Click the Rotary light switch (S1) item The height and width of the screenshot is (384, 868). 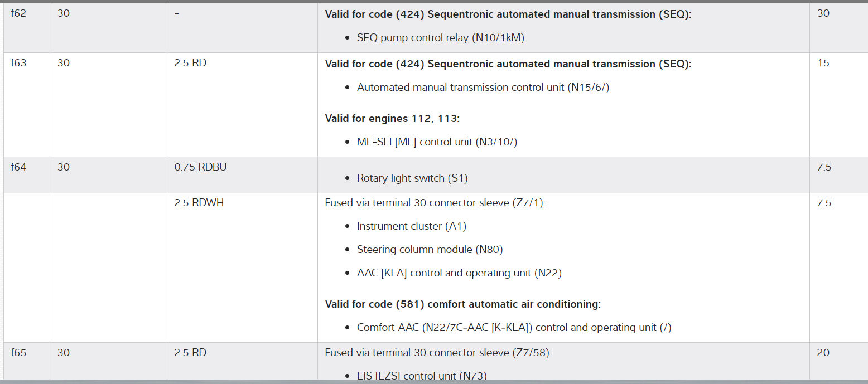[412, 178]
